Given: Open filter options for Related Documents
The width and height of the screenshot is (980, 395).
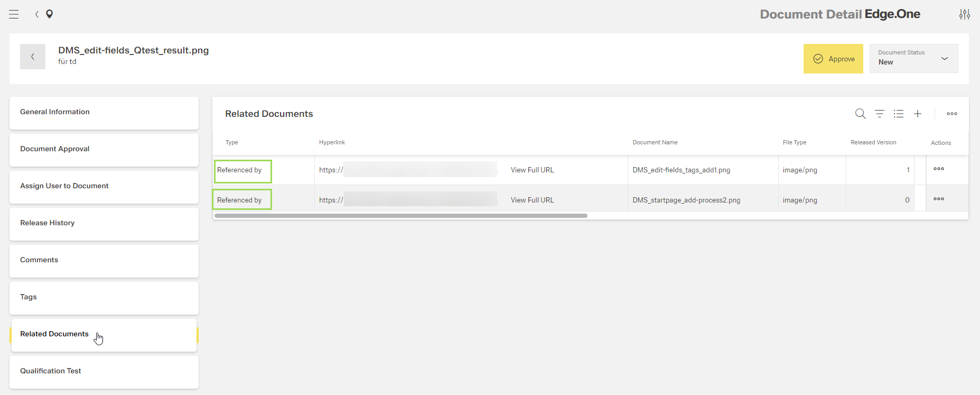Looking at the screenshot, I should coord(879,114).
